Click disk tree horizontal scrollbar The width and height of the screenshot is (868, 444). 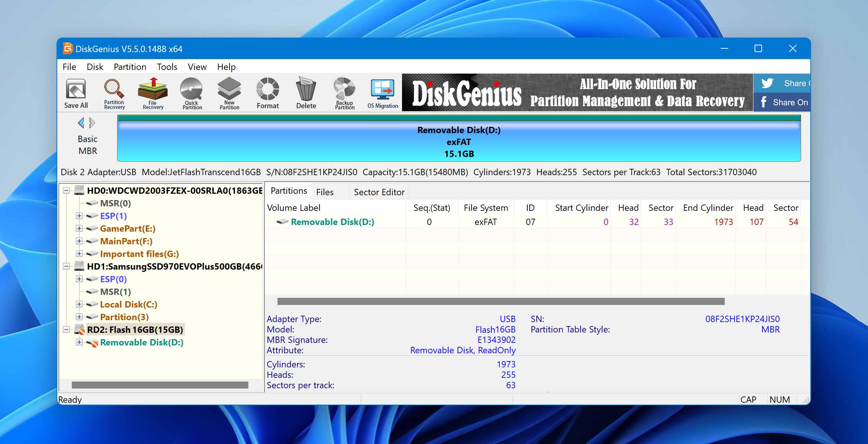click(160, 385)
